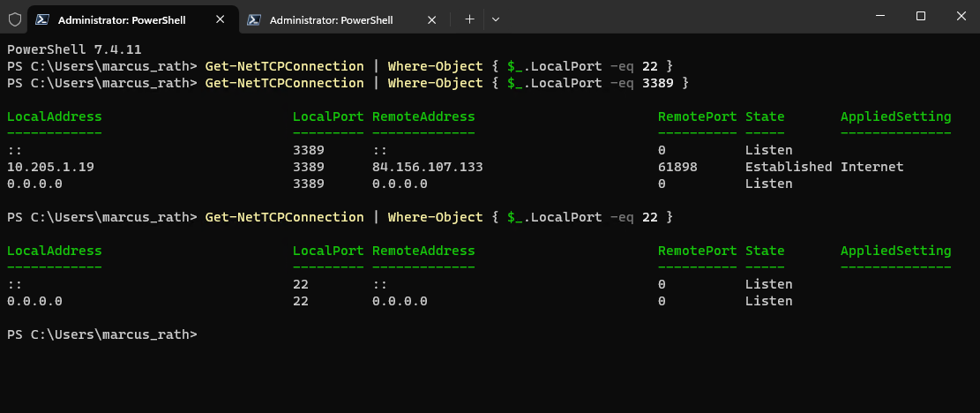Viewport: 980px width, 413px height.
Task: Minimize the terminal window
Action: [x=880, y=16]
